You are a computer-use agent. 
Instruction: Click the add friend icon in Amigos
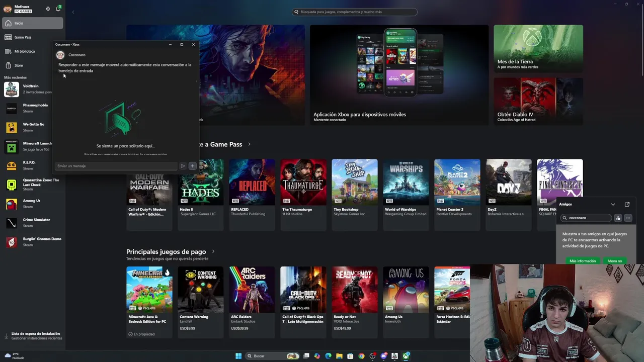pyautogui.click(x=618, y=218)
